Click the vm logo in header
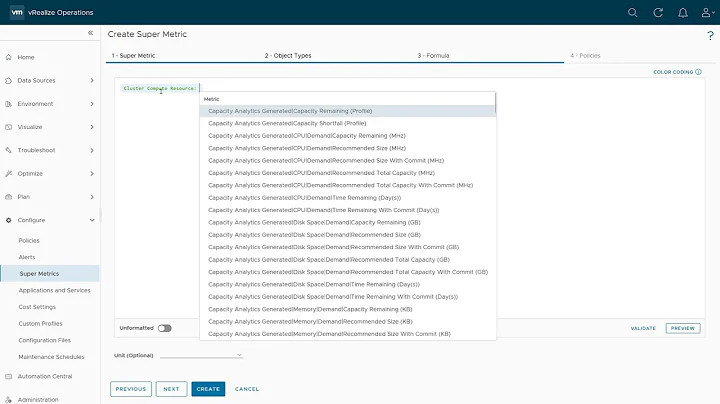This screenshot has width=720, height=404. point(17,12)
